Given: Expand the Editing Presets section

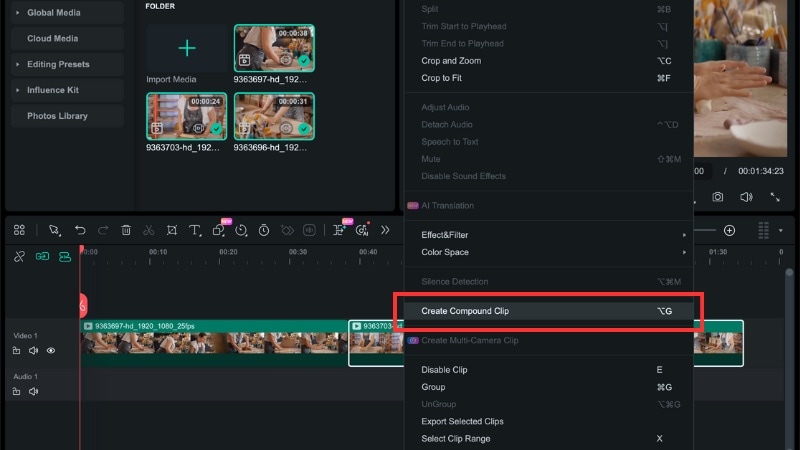Looking at the screenshot, I should [x=67, y=64].
